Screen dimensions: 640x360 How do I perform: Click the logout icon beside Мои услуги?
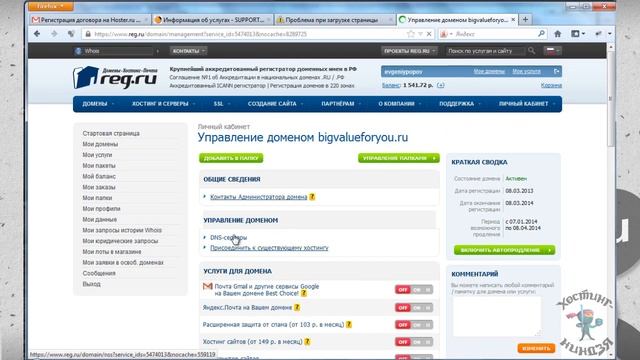tap(556, 71)
